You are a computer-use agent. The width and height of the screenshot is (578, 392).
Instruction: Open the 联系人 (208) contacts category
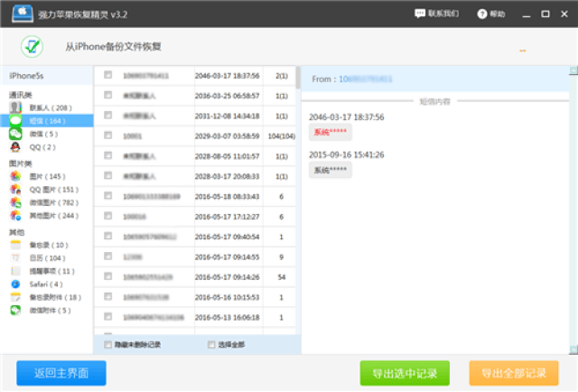point(47,107)
